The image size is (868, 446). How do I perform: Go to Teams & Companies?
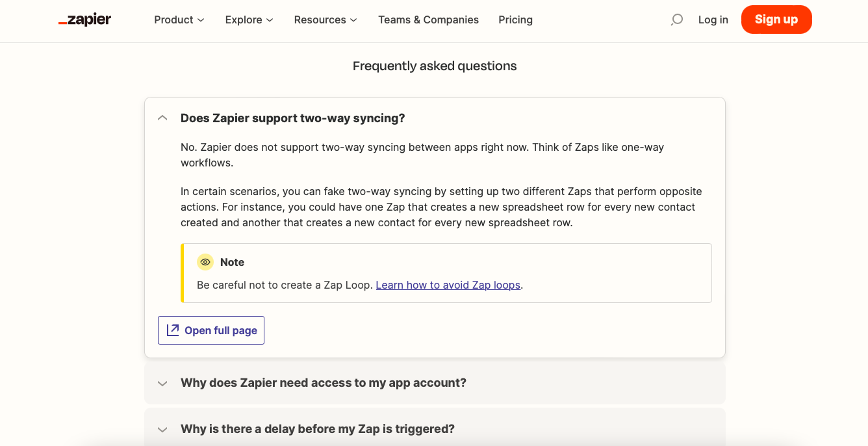428,20
